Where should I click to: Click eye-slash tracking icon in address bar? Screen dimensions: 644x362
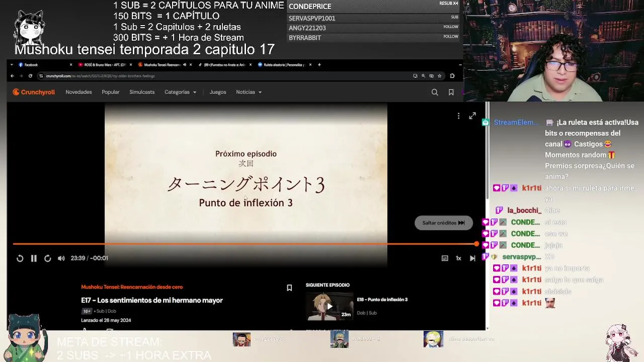pyautogui.click(x=431, y=76)
